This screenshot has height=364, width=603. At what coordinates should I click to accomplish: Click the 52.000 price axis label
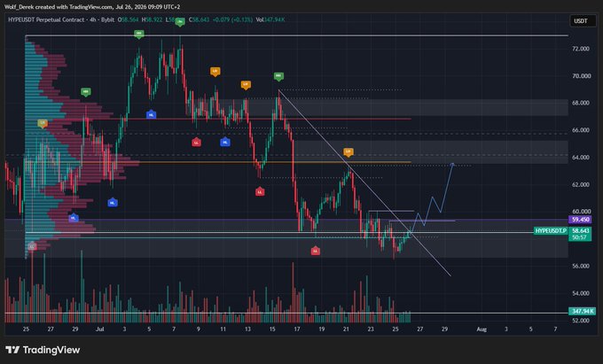581,321
